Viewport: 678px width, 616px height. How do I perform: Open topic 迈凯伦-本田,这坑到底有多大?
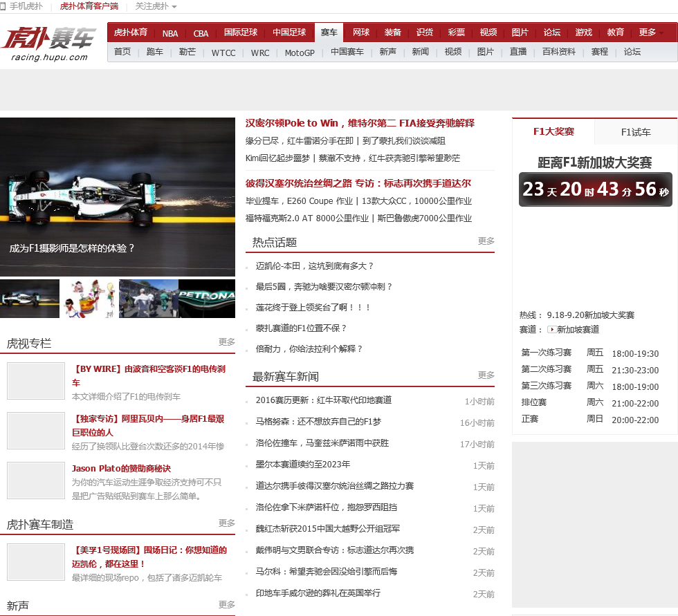[x=314, y=266]
